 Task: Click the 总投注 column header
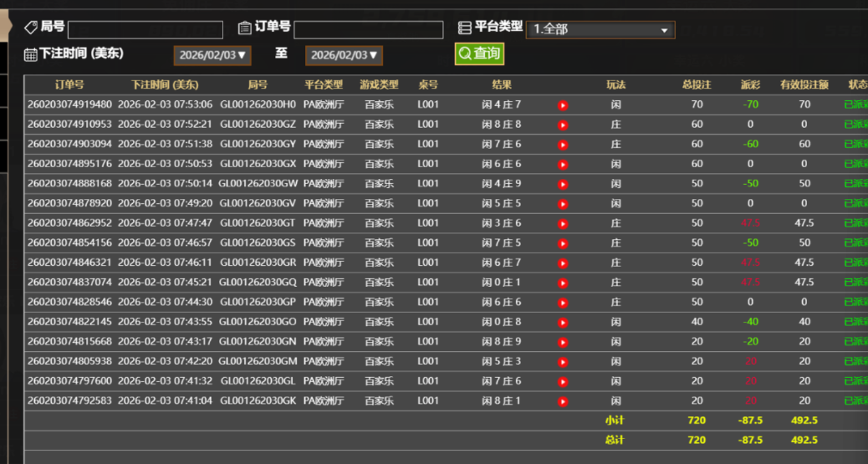(697, 85)
